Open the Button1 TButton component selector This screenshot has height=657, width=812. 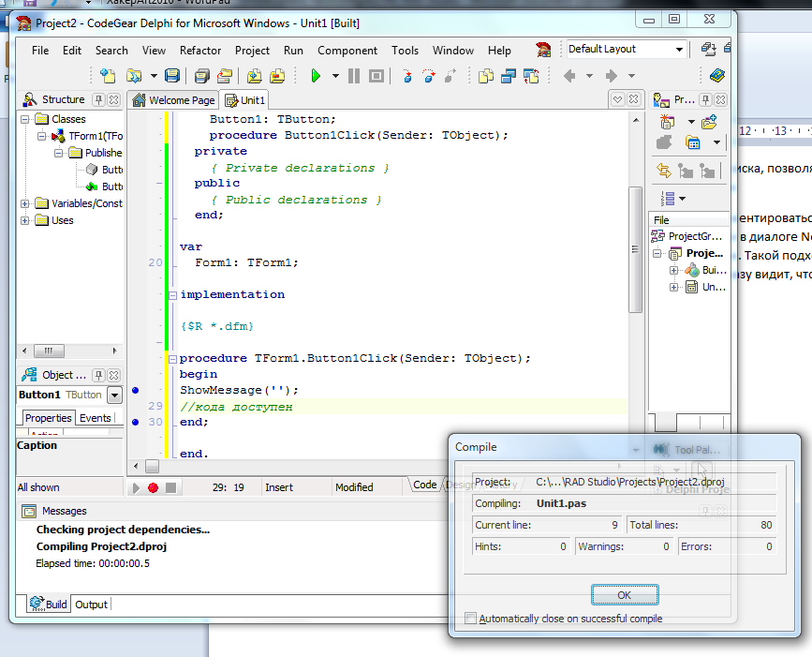[114, 396]
